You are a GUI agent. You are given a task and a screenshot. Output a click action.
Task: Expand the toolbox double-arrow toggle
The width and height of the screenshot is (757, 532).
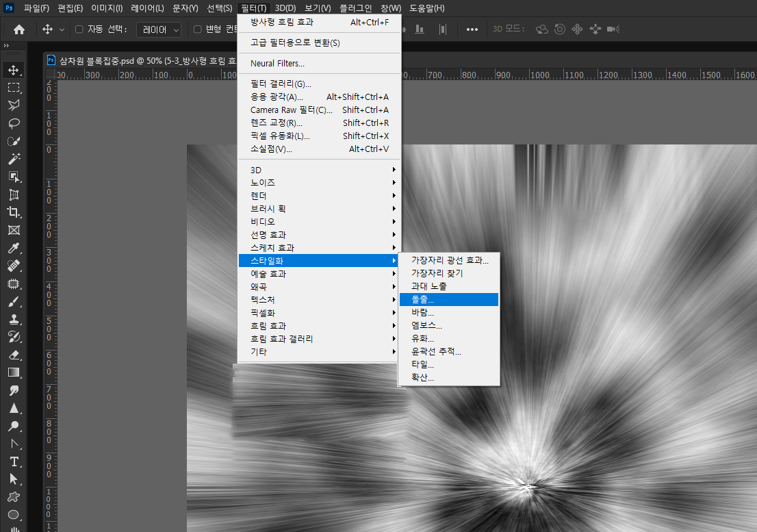[6, 46]
